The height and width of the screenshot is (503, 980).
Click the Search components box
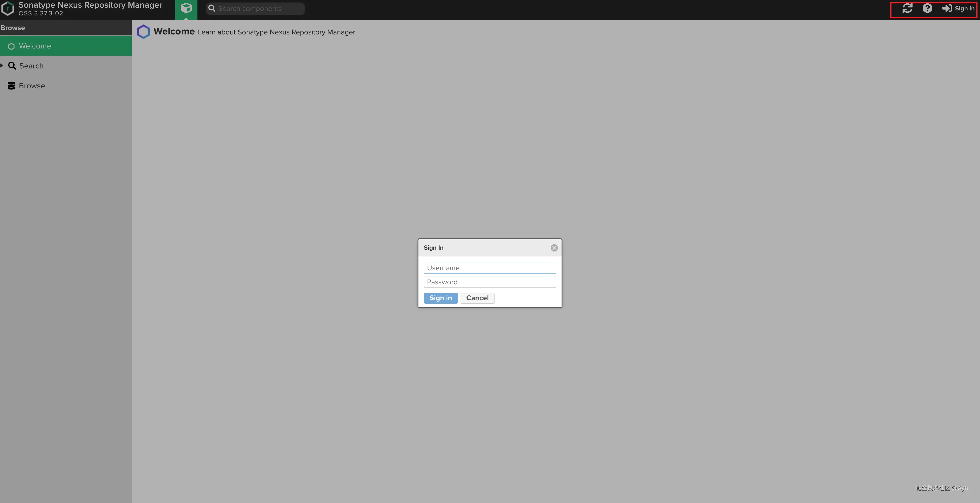tap(259, 9)
